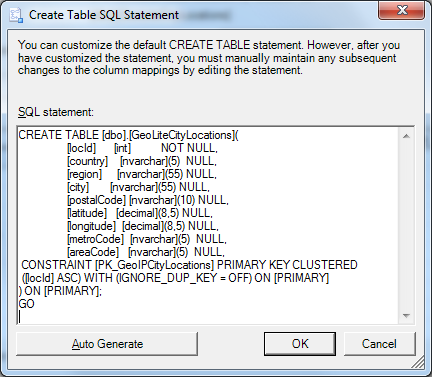Place cursor on the CREATE TABLE line
The height and width of the screenshot is (377, 432).
click(129, 135)
